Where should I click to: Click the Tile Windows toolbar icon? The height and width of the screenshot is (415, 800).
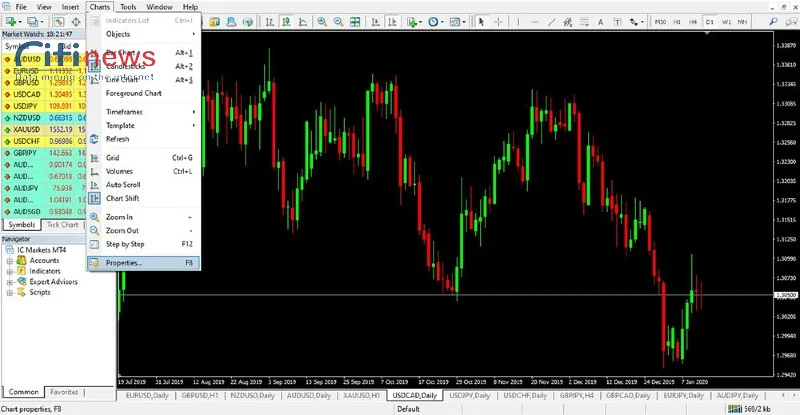355,21
